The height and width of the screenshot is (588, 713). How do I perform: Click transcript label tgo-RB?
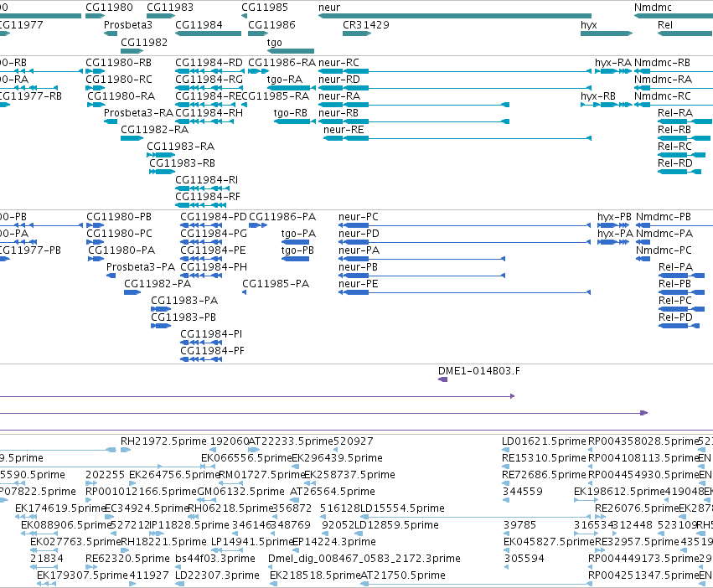(291, 113)
